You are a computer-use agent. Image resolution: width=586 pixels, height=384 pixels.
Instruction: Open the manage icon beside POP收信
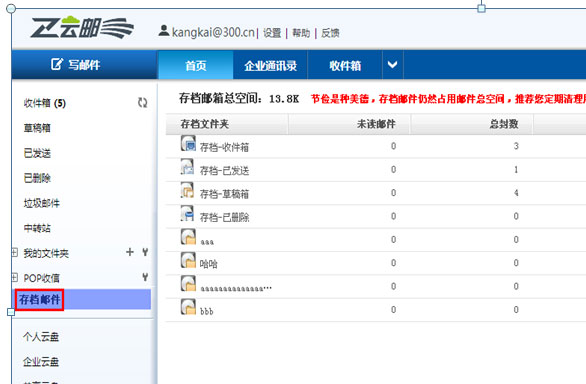145,277
